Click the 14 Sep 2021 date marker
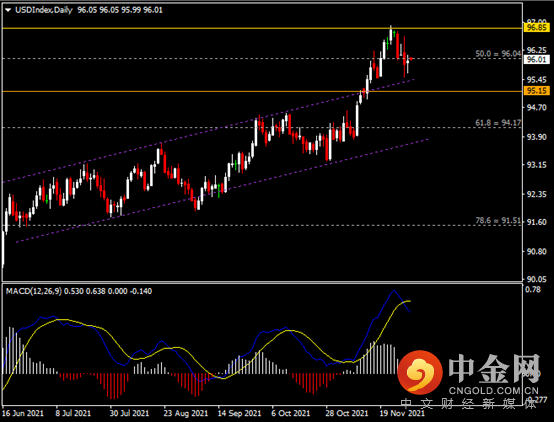The image size is (554, 422). (x=239, y=413)
